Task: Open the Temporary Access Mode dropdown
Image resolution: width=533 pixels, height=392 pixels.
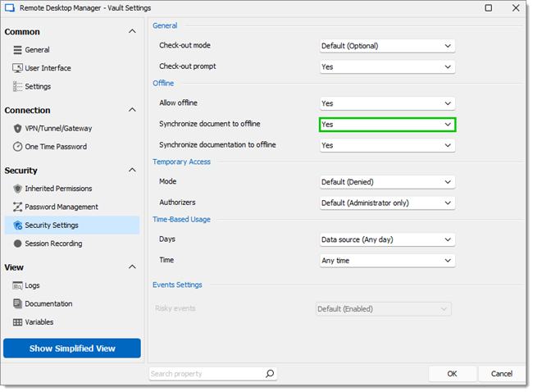Action: (387, 182)
